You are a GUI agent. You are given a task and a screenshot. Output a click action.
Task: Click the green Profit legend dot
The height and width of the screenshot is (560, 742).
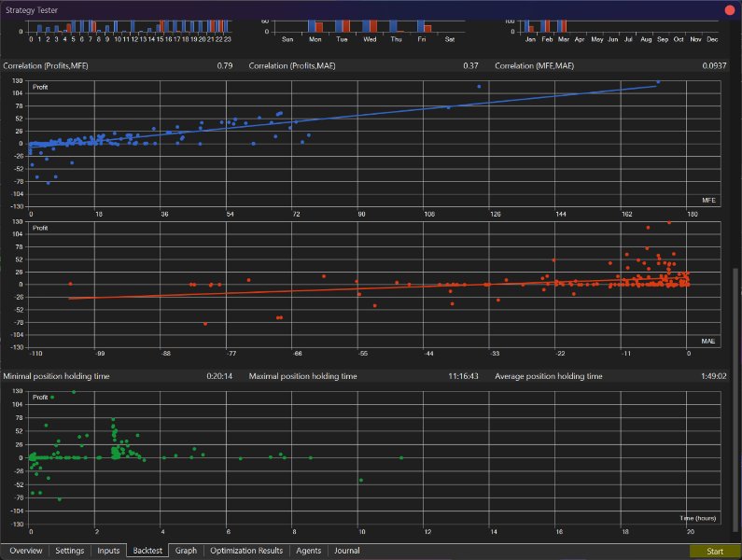pyautogui.click(x=52, y=398)
